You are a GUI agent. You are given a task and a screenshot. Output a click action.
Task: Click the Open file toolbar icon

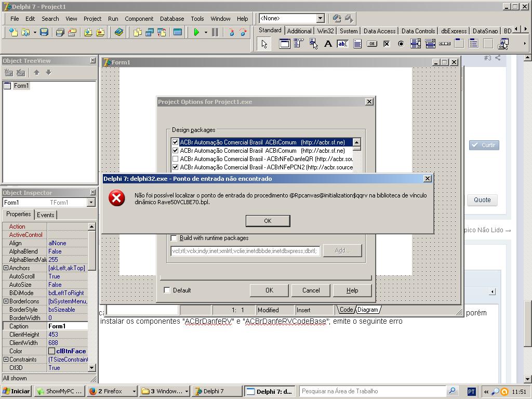(25, 32)
